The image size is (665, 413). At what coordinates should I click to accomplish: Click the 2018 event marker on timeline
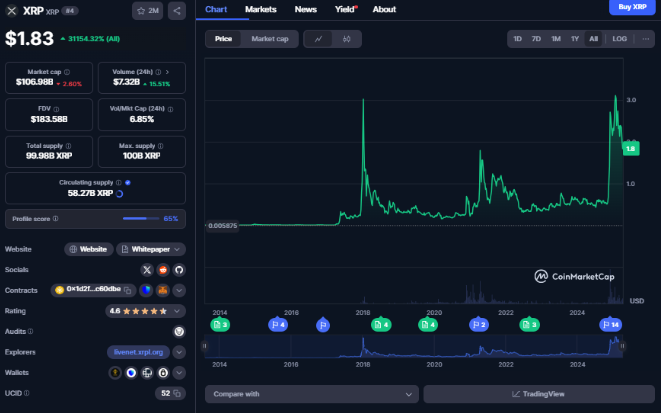coord(380,325)
